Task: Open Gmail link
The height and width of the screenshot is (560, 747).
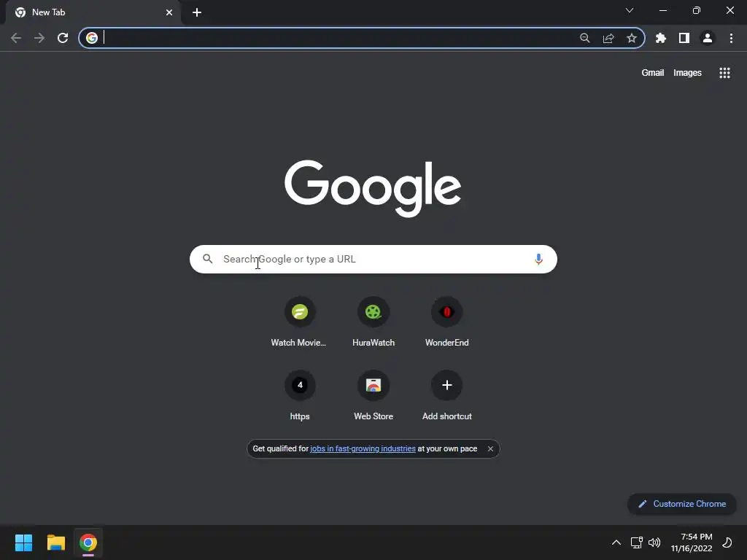Action: tap(653, 73)
